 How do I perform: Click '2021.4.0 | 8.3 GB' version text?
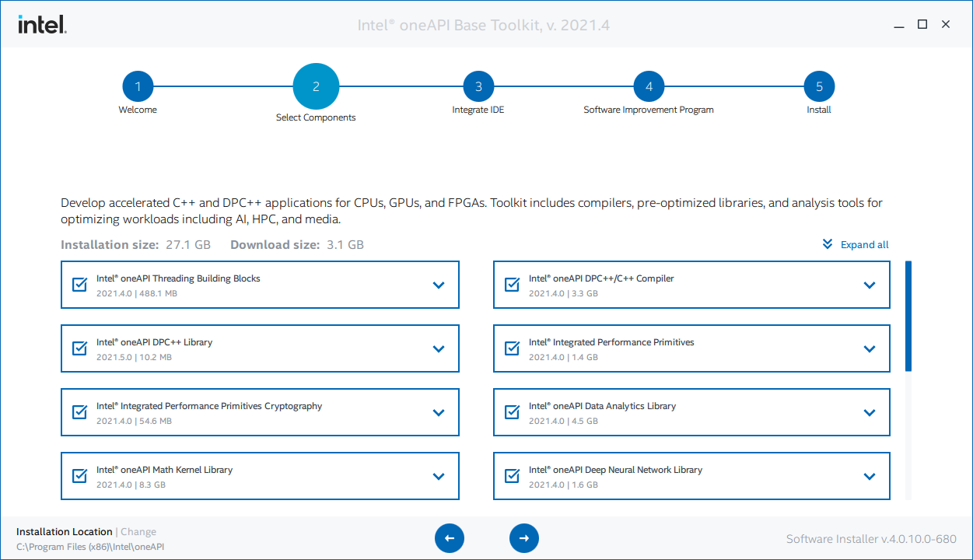click(x=131, y=485)
